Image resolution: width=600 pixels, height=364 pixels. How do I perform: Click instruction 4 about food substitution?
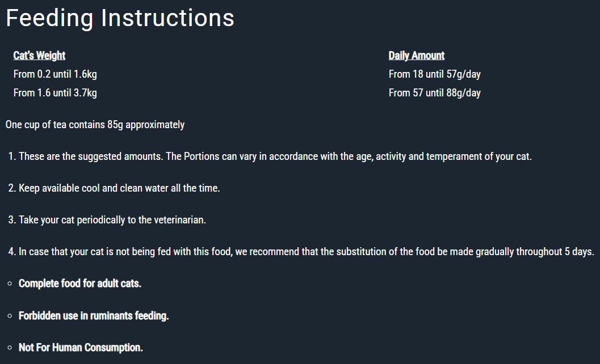301,252
